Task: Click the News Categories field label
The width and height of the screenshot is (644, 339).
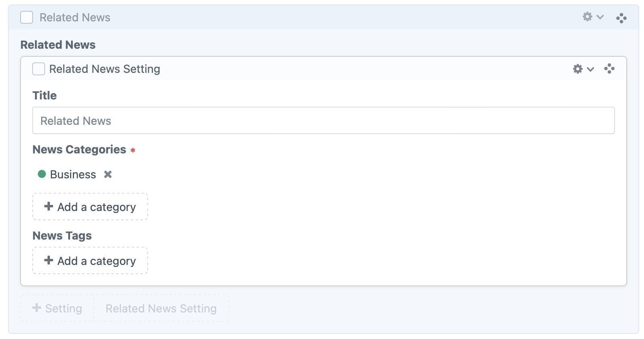Action: tap(79, 149)
